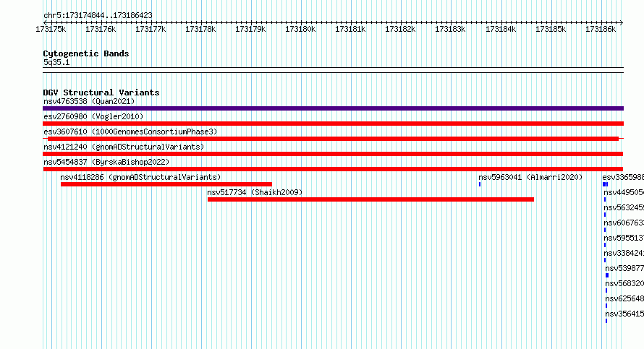644x349 pixels.
Task: Click the DGV Structural Variants track title
Action: tap(101, 92)
